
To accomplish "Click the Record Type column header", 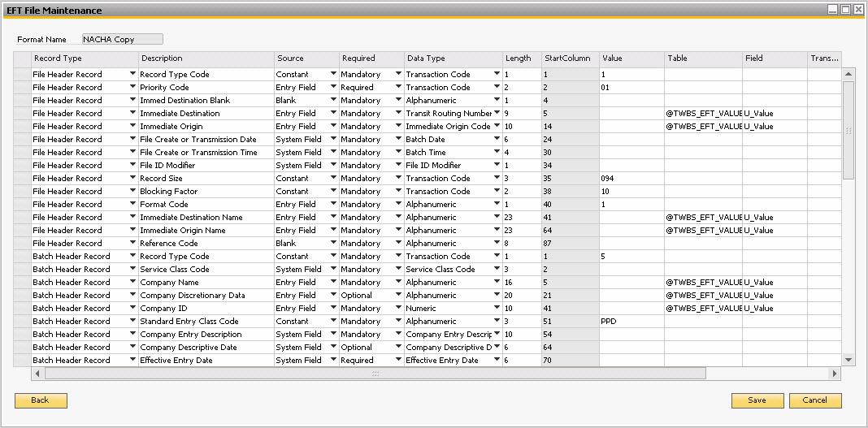I will [x=85, y=58].
